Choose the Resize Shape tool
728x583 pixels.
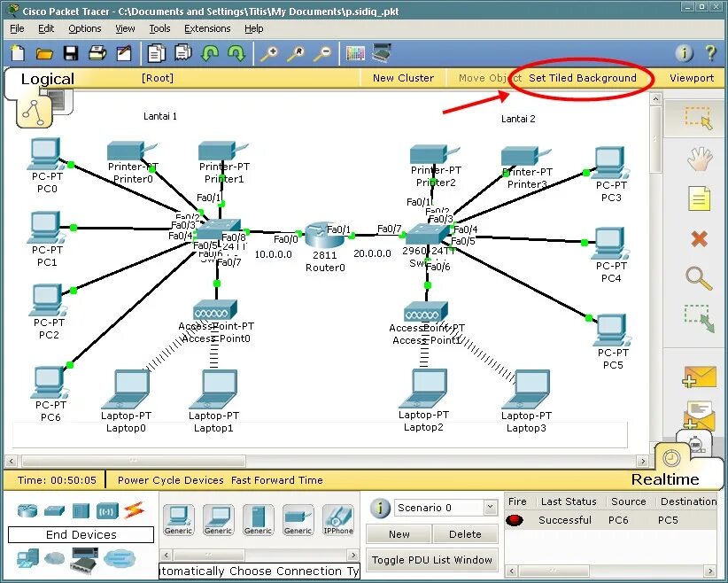[699, 318]
